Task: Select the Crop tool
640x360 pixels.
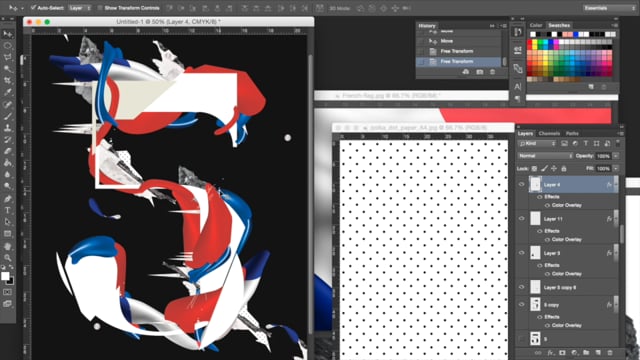Action: click(7, 81)
